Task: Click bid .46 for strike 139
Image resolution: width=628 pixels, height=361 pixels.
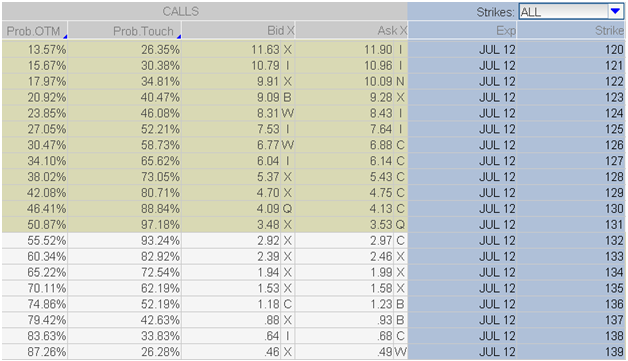Action: [x=272, y=352]
